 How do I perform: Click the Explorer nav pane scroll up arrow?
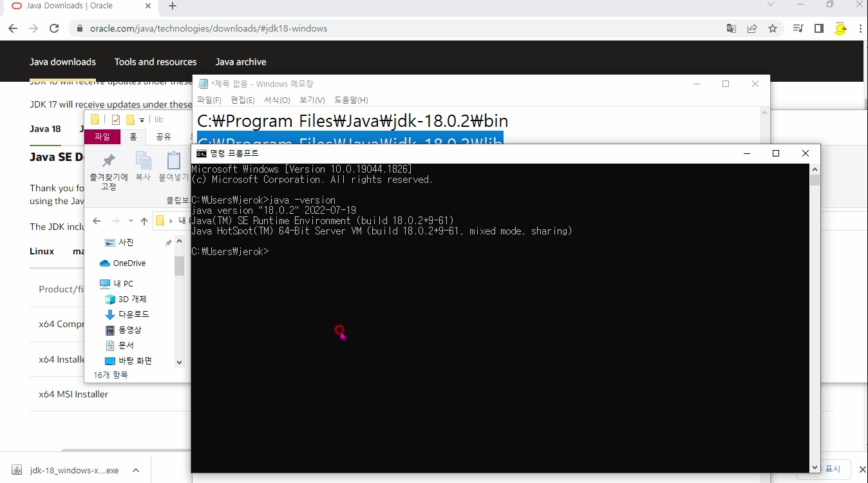pyautogui.click(x=179, y=241)
